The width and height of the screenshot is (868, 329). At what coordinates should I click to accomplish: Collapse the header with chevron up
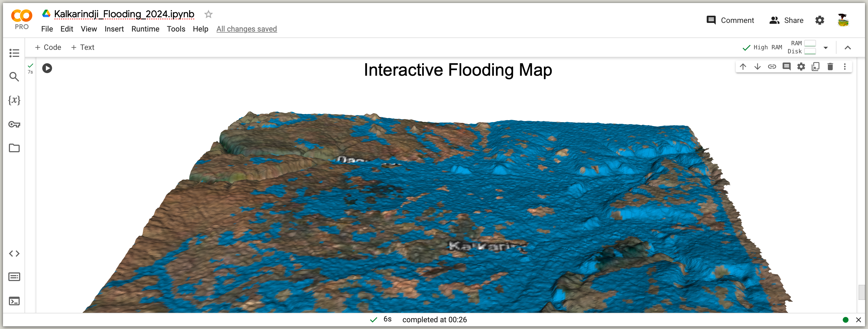[x=848, y=47]
